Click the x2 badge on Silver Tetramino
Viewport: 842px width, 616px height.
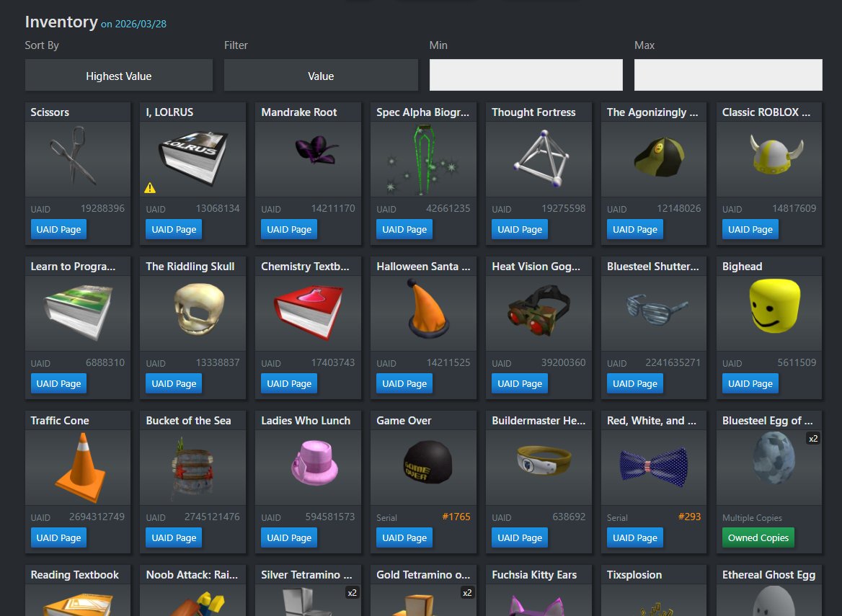pyautogui.click(x=352, y=593)
